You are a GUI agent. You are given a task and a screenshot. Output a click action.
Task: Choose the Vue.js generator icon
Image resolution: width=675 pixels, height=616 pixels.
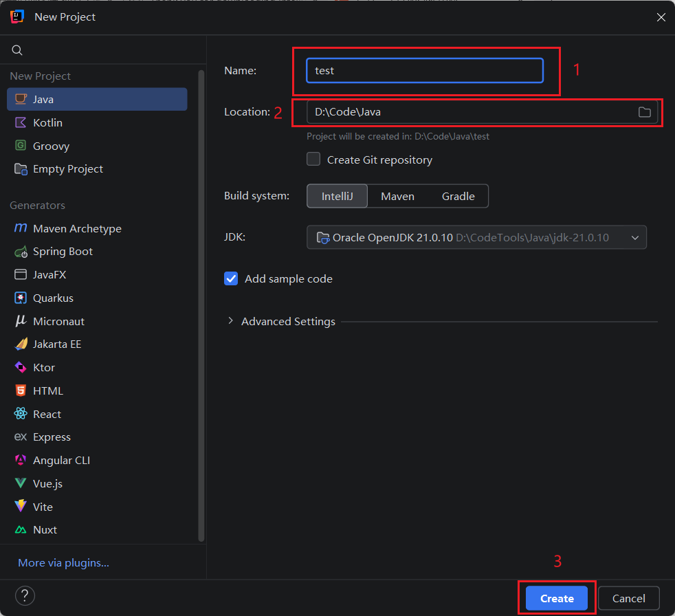pos(21,483)
